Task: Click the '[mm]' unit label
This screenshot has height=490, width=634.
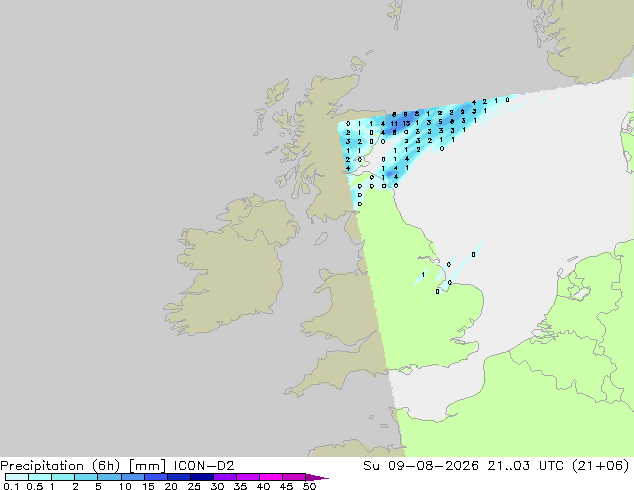Action: pos(147,466)
